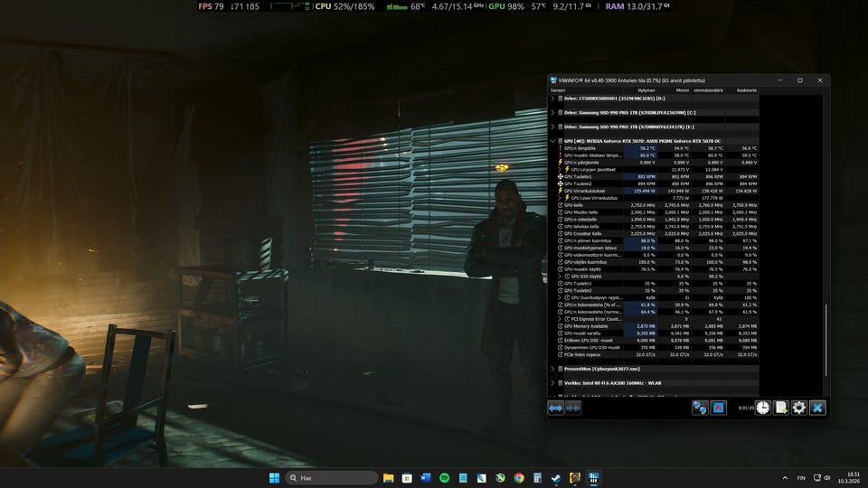
Task: Expand the PresentMon [Cyberpunk2077.exe] group
Action: [x=552, y=369]
